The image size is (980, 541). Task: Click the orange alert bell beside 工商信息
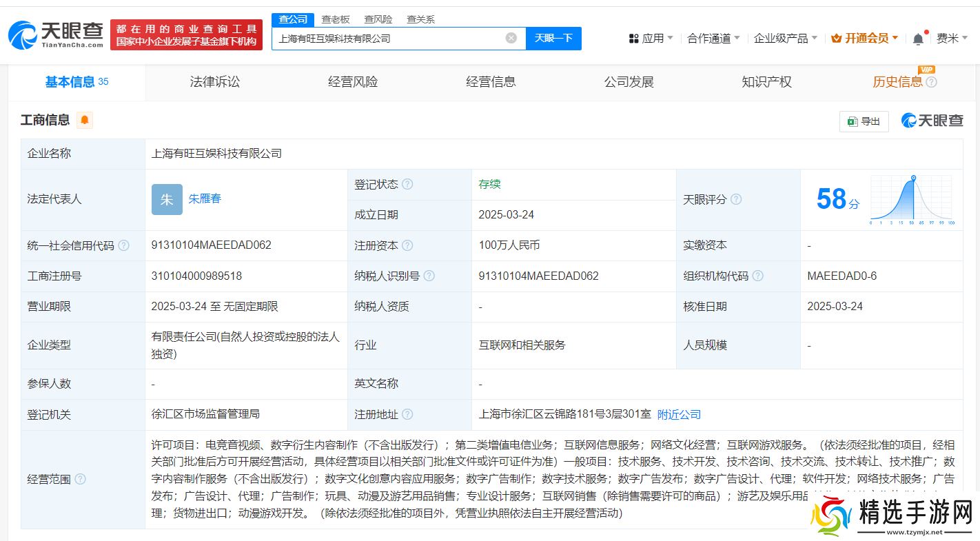tap(85, 120)
